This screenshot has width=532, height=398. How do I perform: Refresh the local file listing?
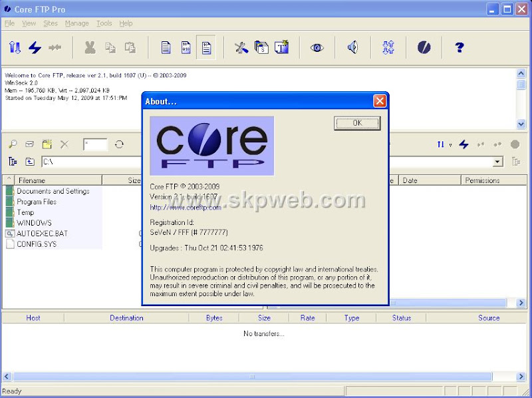point(120,144)
